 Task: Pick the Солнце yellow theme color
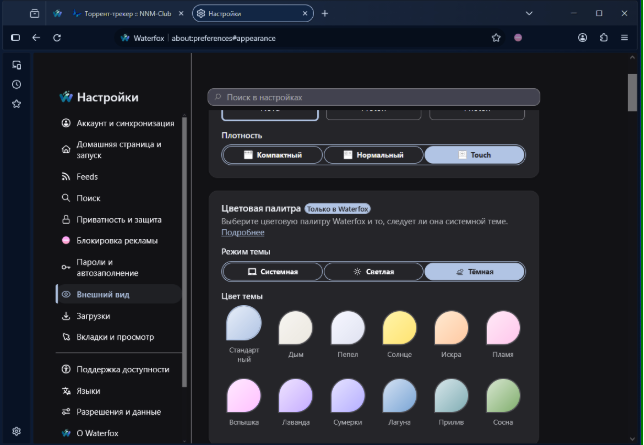click(399, 327)
